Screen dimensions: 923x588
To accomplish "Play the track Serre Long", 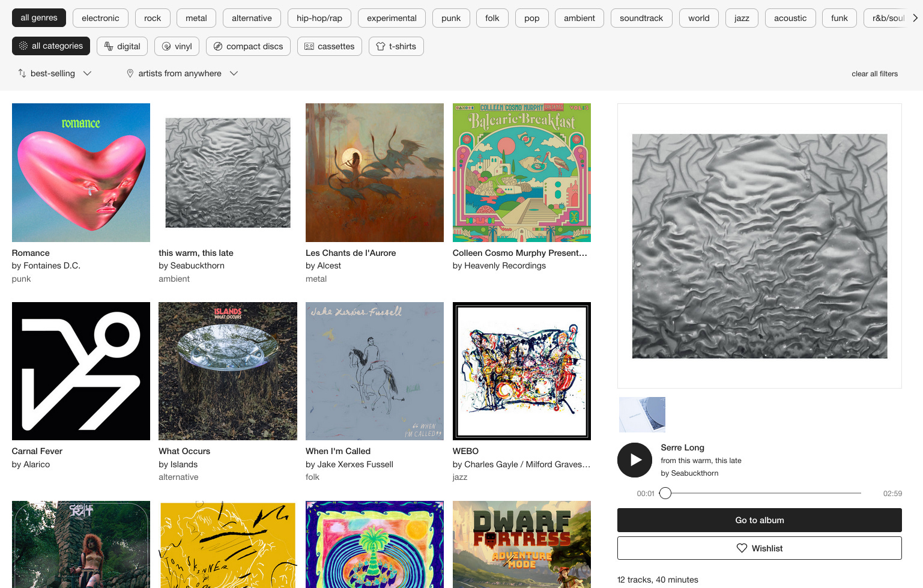I will [635, 460].
